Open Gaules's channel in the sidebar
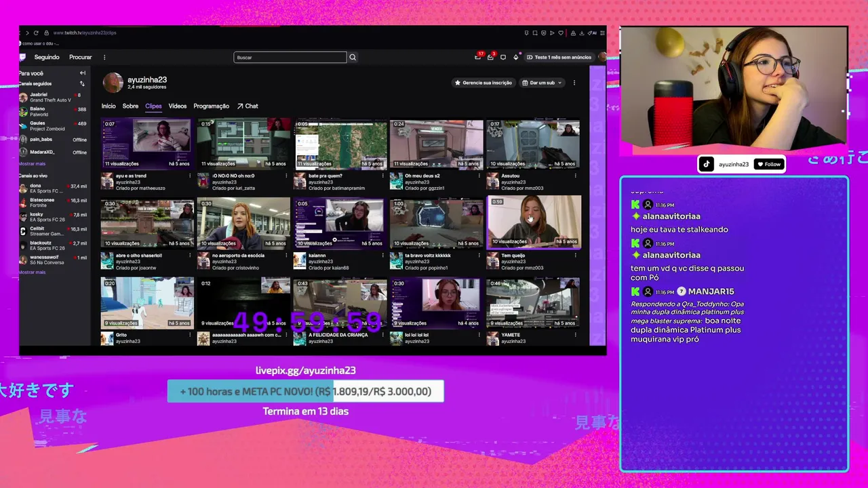This screenshot has width=868, height=488. pyautogui.click(x=53, y=126)
